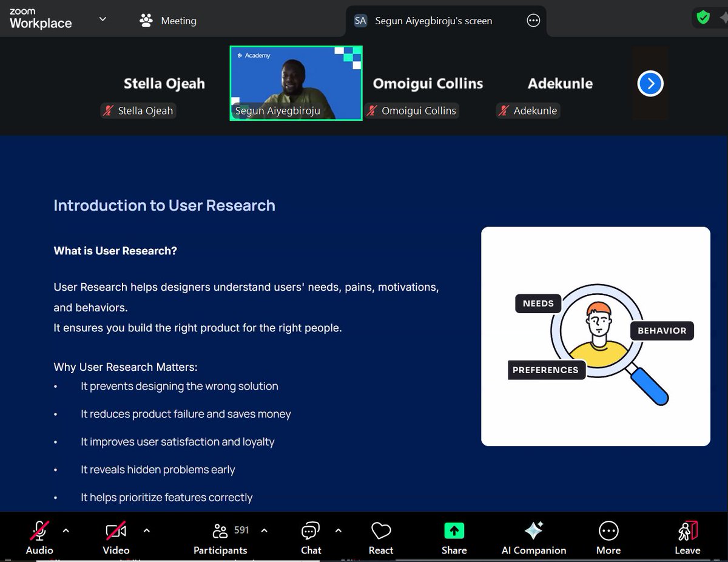Image resolution: width=728 pixels, height=562 pixels.
Task: Open Zoom Workplace dropdown chevron
Action: coord(103,19)
